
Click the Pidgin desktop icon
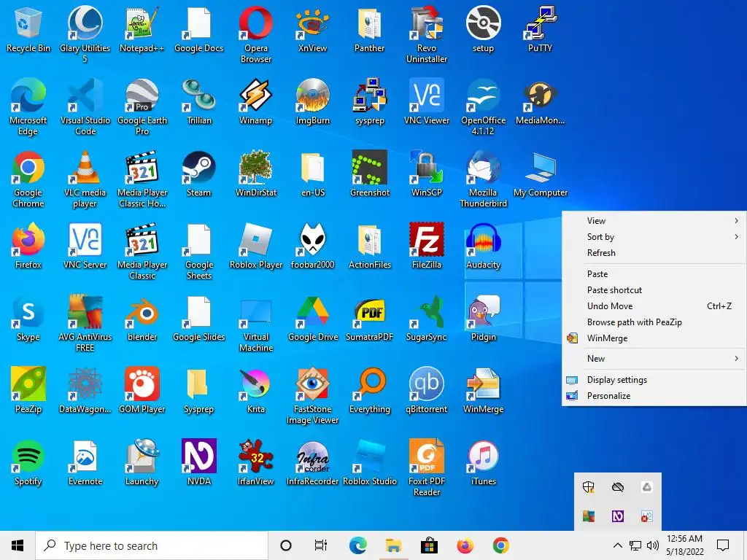(483, 318)
